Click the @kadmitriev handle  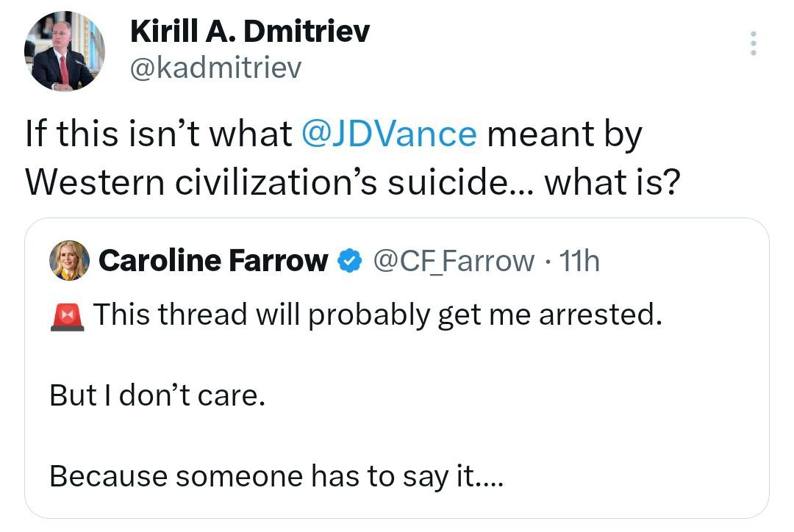pyautogui.click(x=216, y=68)
